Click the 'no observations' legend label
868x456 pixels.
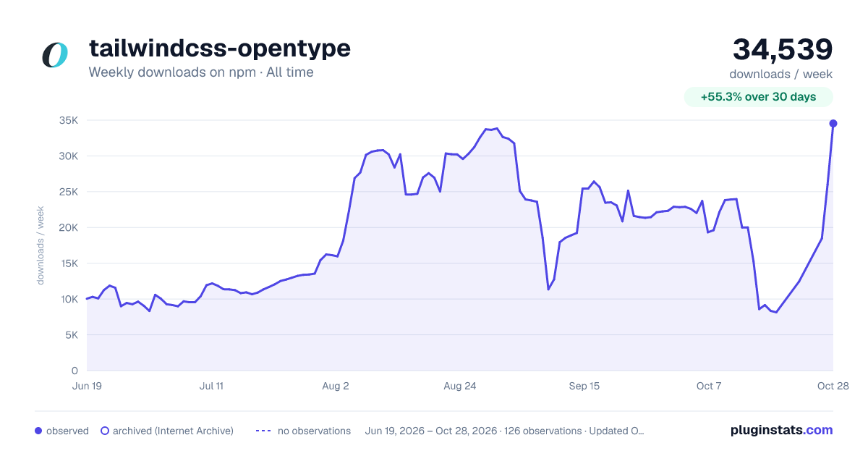(x=314, y=431)
